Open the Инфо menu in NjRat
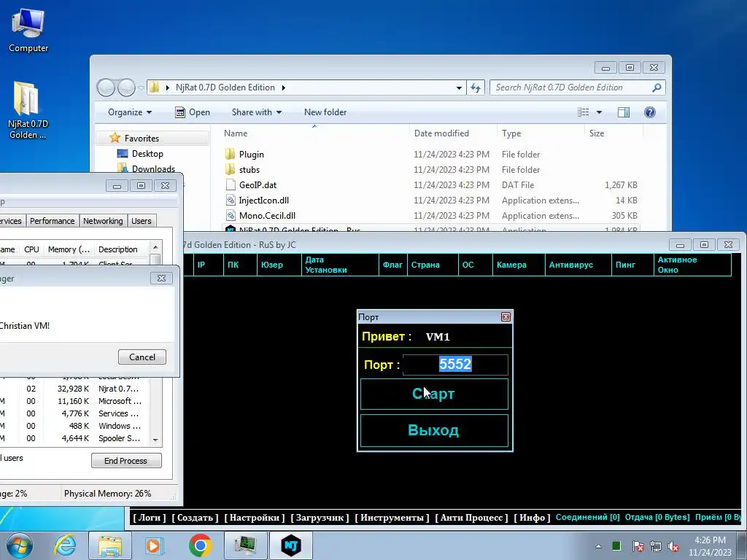This screenshot has height=560, width=747. point(532,518)
